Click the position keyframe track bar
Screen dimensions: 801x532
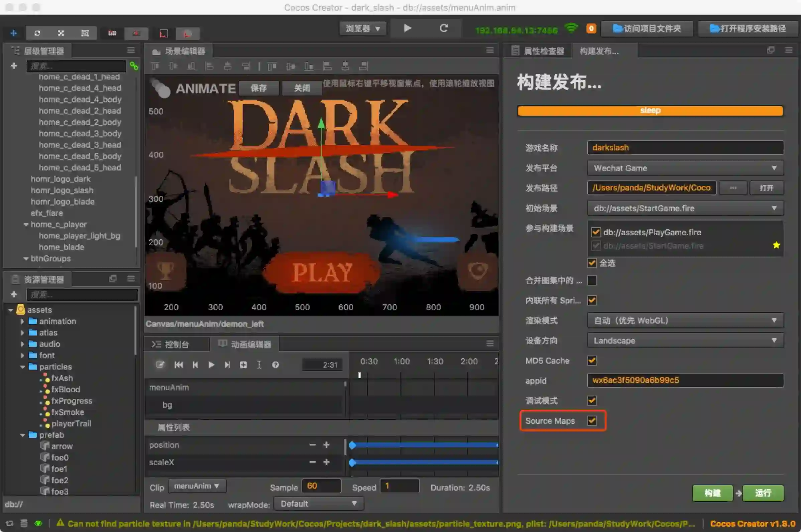point(424,445)
